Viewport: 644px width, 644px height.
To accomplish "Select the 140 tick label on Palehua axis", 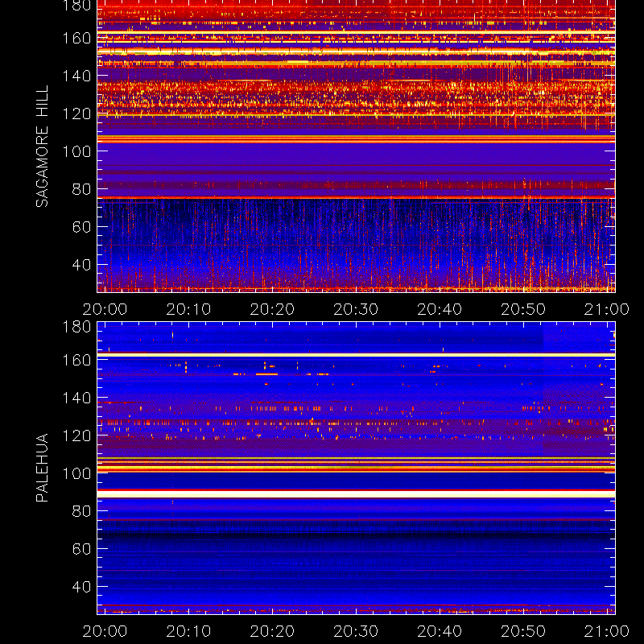I will click(x=76, y=398).
